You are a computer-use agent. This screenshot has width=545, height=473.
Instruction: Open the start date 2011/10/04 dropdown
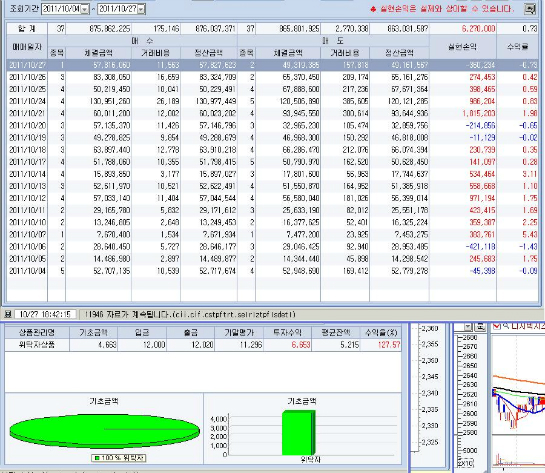point(84,9)
